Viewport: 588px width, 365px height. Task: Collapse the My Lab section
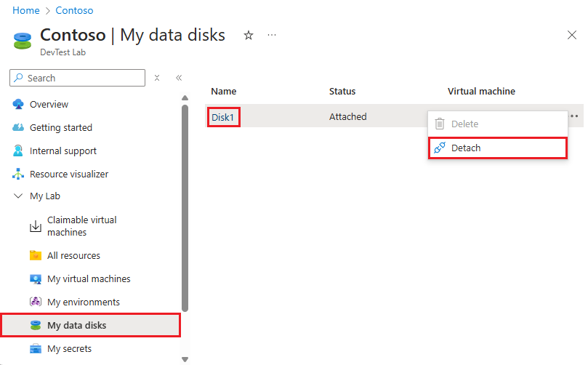(x=18, y=196)
